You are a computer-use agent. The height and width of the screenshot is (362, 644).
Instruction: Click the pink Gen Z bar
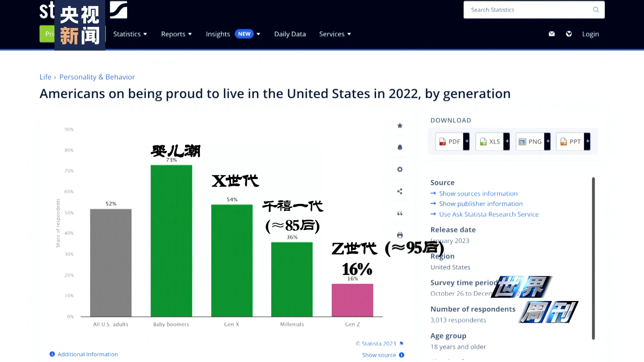(x=352, y=300)
